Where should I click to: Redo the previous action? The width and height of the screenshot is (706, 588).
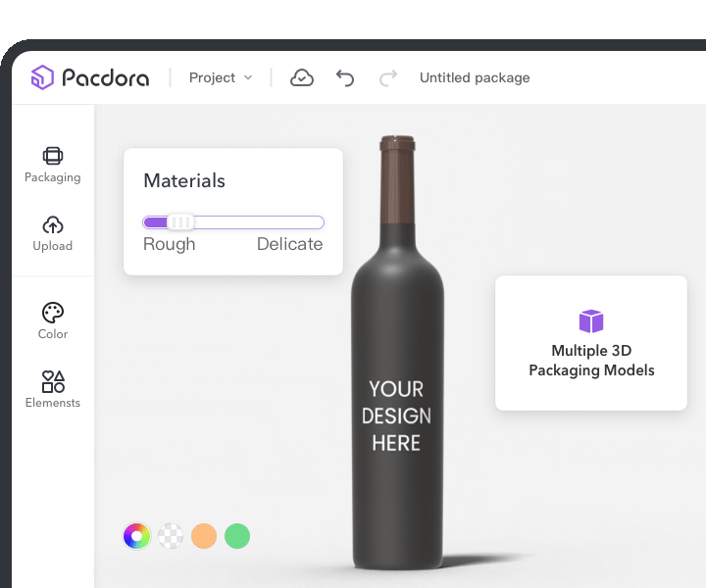388,77
